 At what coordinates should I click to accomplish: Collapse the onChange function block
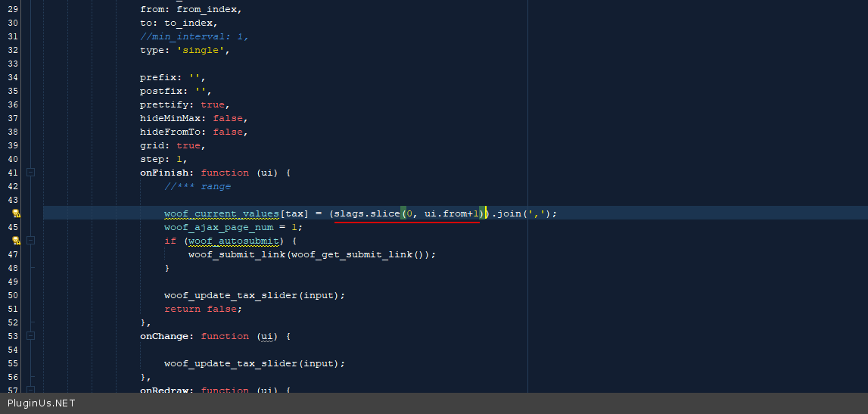coord(31,336)
